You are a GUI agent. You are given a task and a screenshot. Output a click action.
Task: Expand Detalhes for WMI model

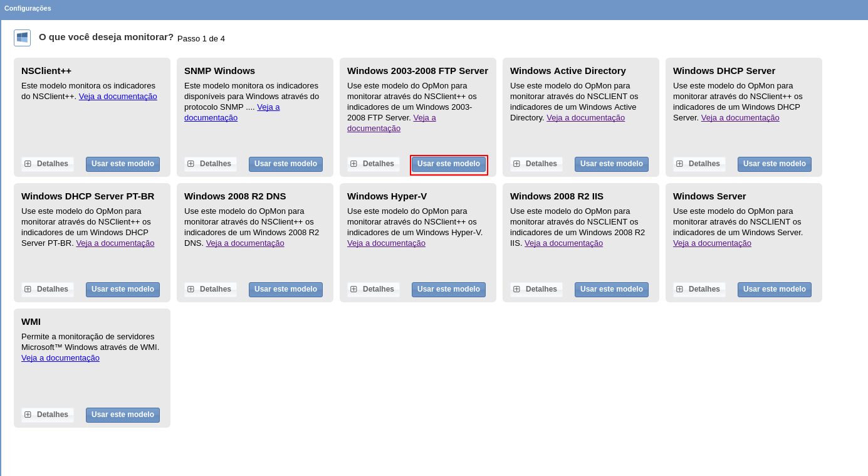48,415
